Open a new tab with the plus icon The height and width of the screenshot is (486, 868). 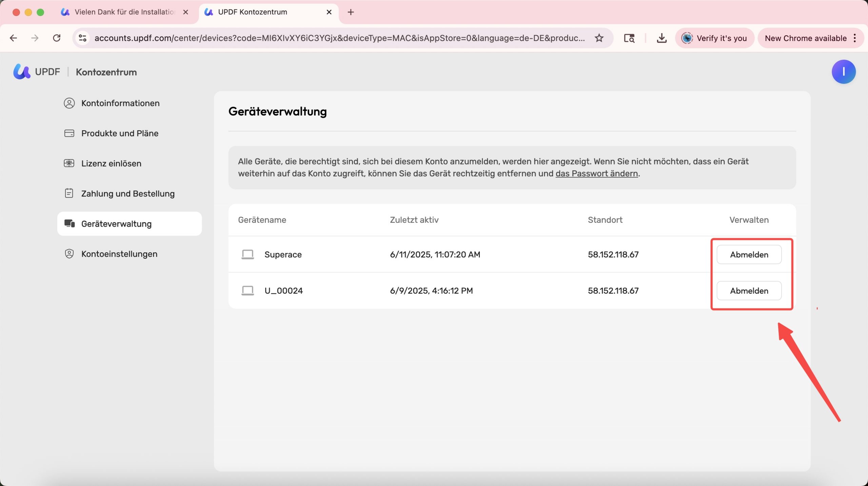[x=351, y=12]
